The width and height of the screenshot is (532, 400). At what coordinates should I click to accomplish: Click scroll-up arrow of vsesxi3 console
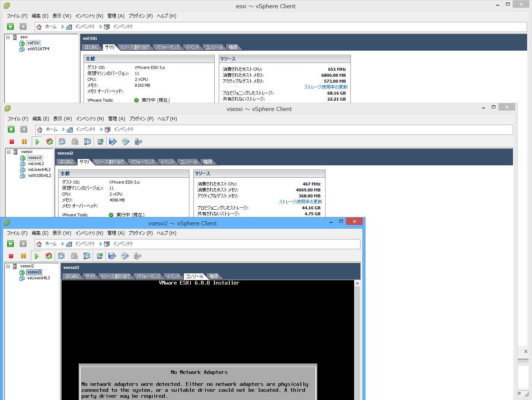click(357, 283)
